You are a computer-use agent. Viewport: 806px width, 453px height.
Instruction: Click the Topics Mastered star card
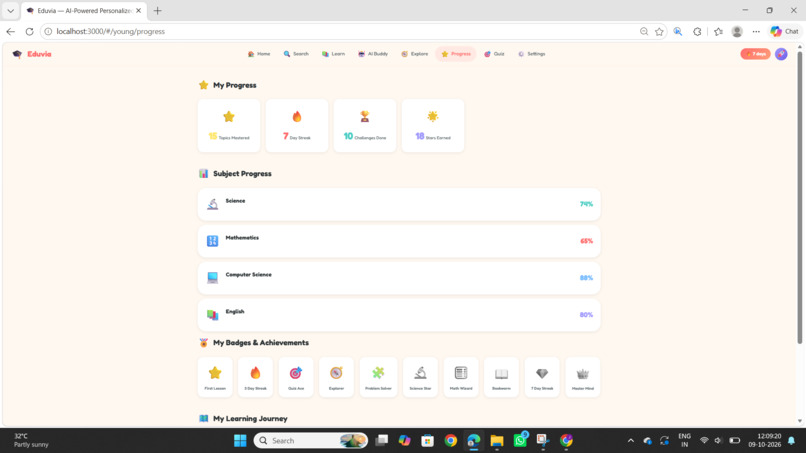pos(229,125)
